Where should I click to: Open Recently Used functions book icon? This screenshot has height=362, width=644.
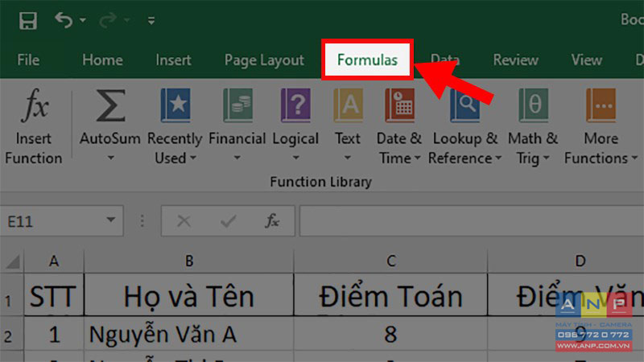point(175,105)
